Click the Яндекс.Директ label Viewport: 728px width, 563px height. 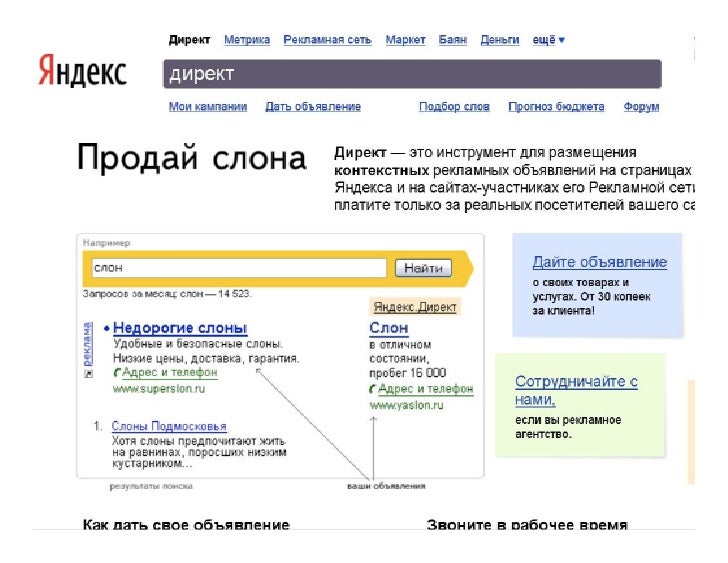pyautogui.click(x=415, y=307)
